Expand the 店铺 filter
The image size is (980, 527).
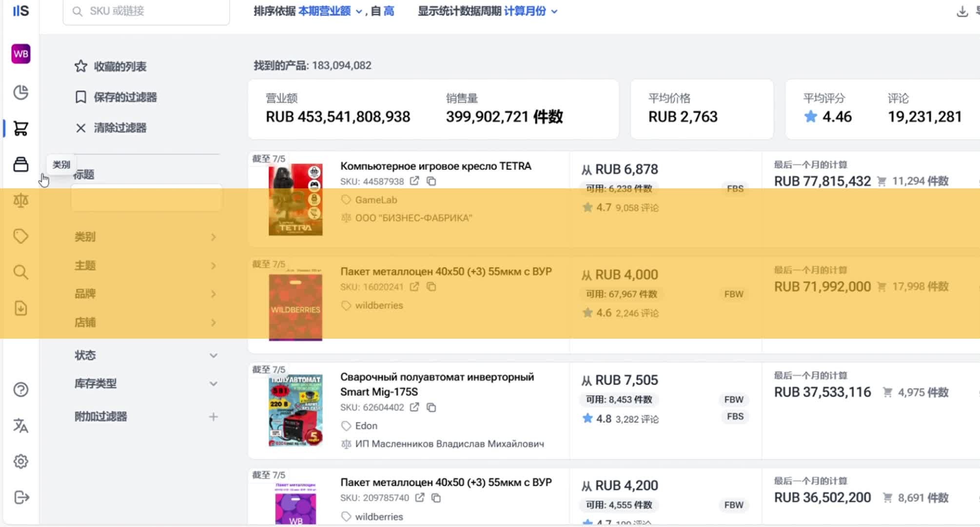tap(146, 323)
